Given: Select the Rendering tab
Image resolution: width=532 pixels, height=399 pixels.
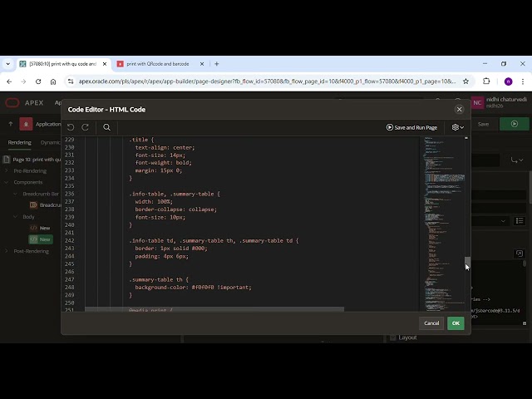Looking at the screenshot, I should pyautogui.click(x=19, y=142).
